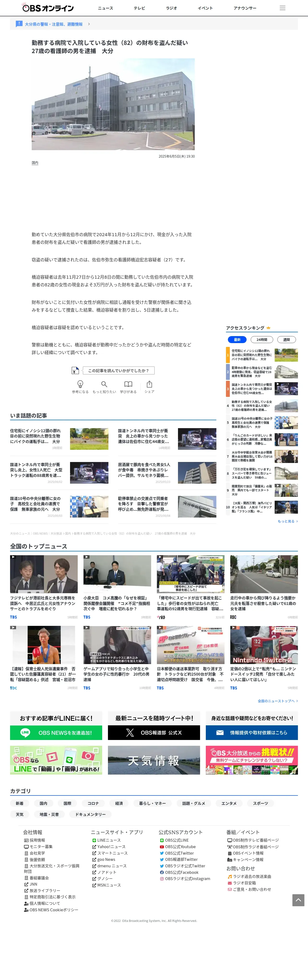Click the X logo on black button

point(130,732)
